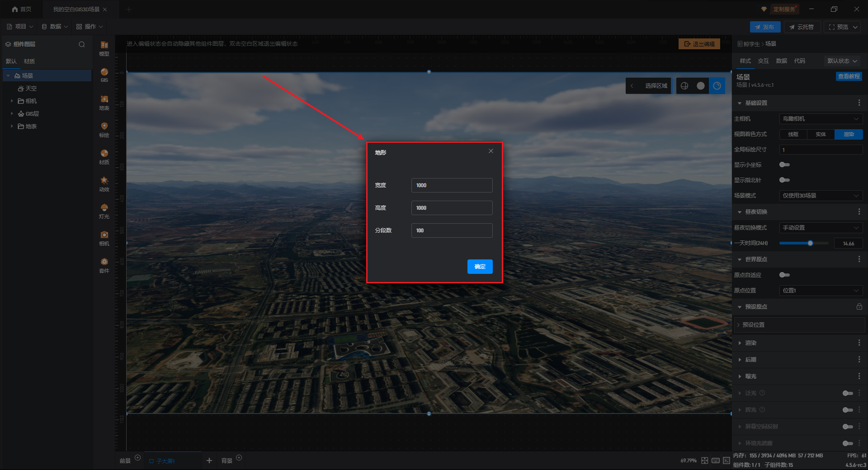Adjust the 一天时间(24H) slider
The image size is (868, 470).
click(x=810, y=244)
